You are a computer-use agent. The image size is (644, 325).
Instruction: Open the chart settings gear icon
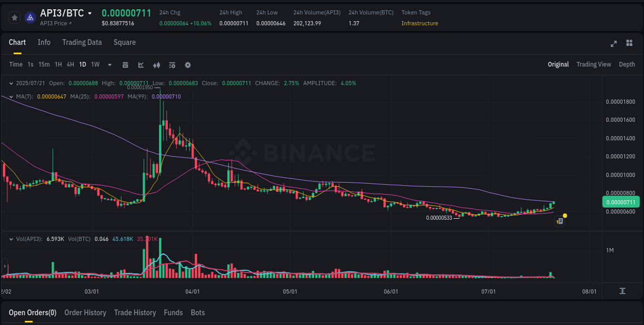click(188, 65)
